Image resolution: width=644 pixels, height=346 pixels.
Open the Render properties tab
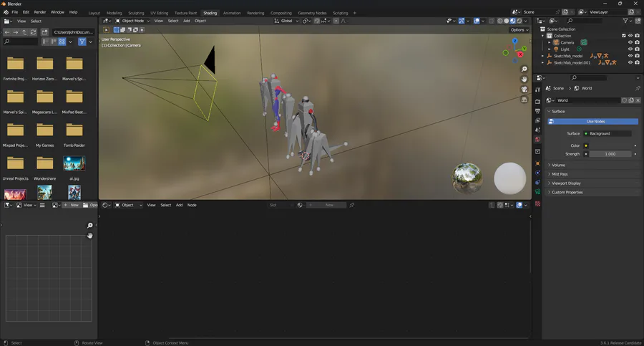click(x=537, y=101)
